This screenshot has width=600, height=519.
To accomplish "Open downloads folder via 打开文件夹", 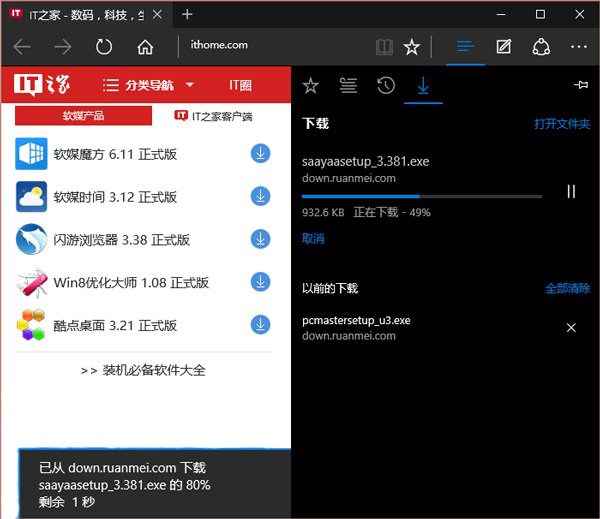I will pos(562,124).
